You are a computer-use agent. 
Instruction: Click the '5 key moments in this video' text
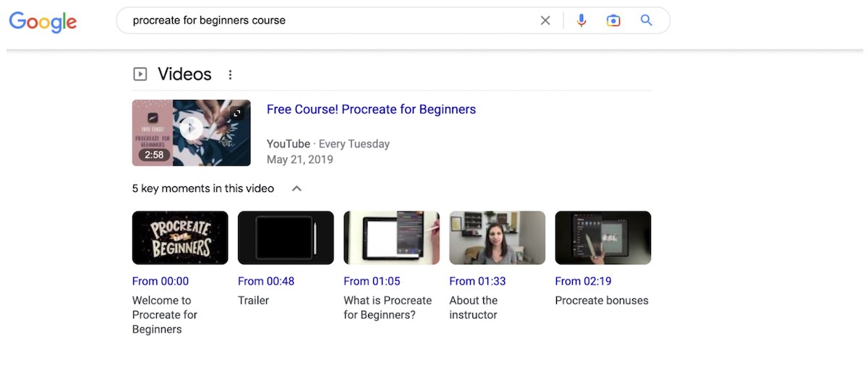(x=203, y=188)
